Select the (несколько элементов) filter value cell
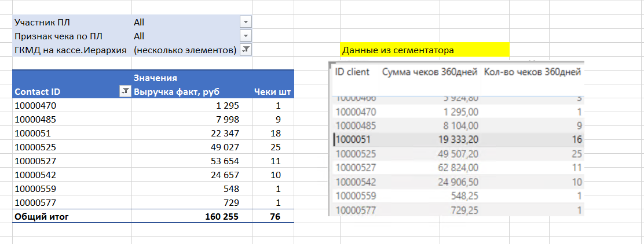The height and width of the screenshot is (244, 644). [184, 50]
